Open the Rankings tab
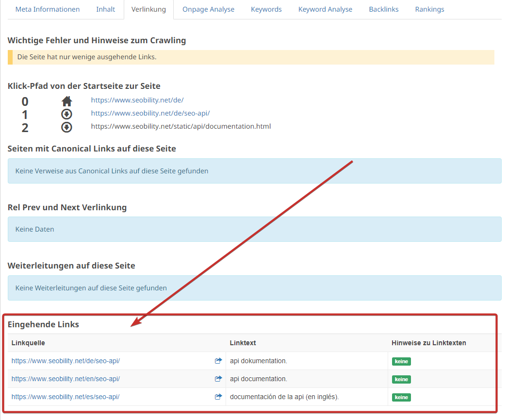 [x=429, y=9]
